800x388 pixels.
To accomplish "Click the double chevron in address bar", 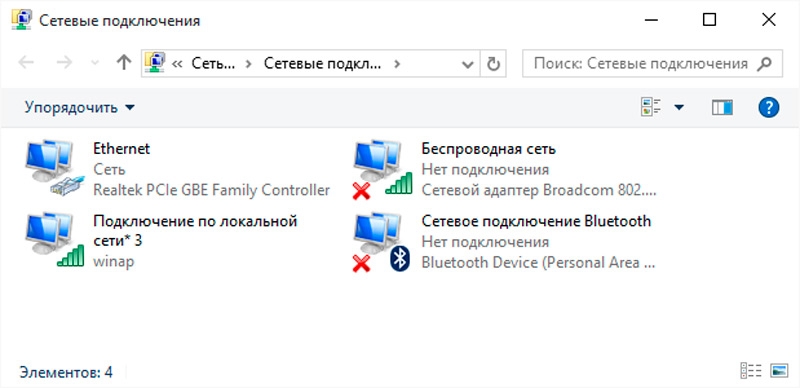I will [x=177, y=64].
